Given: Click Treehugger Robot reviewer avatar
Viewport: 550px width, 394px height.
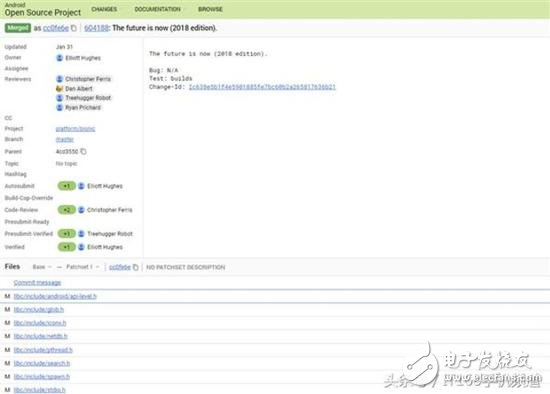Looking at the screenshot, I should (x=60, y=98).
